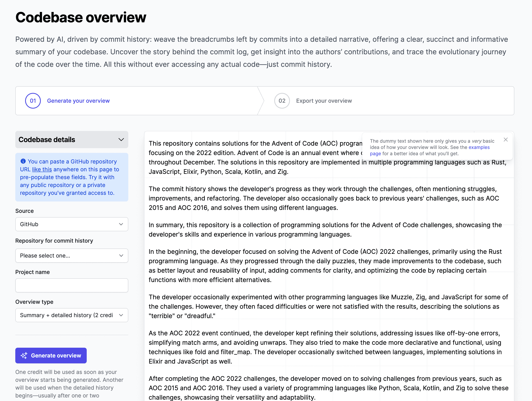532x401 pixels.
Task: Open the Source GitHub dropdown
Action: tap(72, 224)
